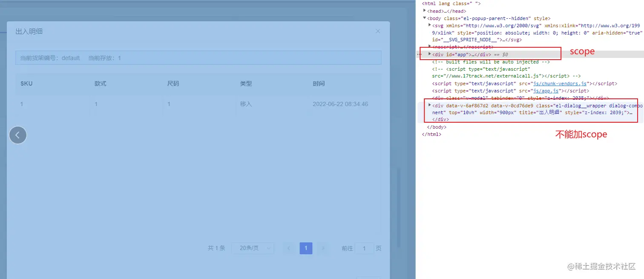Click the 款式 column header
Viewport: 644px width, 279px height.
click(100, 83)
